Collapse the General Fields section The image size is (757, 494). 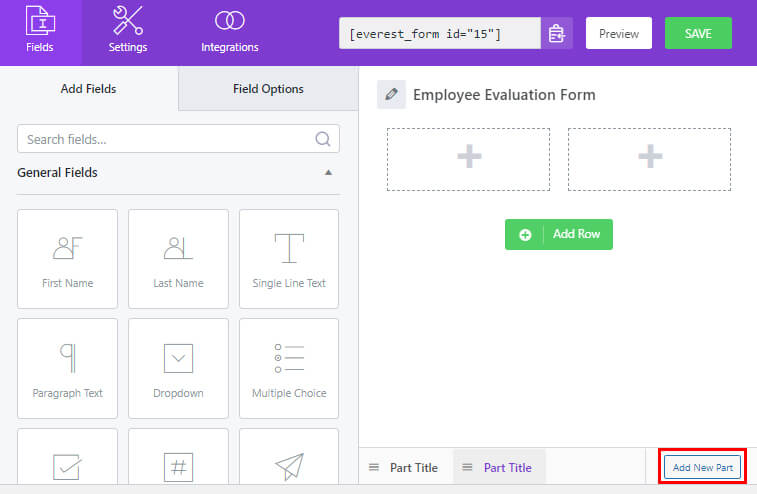point(328,172)
